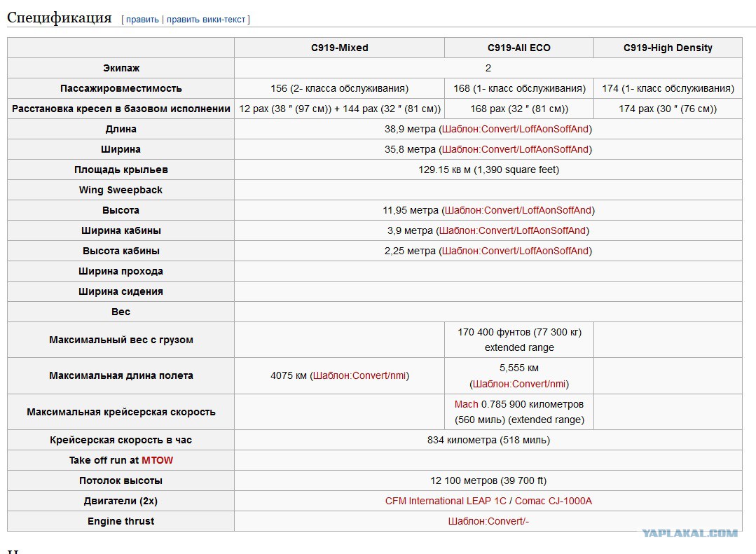Screen dimensions: 756x554
Task: Click the template link in Высота кабины row
Action: click(516, 251)
